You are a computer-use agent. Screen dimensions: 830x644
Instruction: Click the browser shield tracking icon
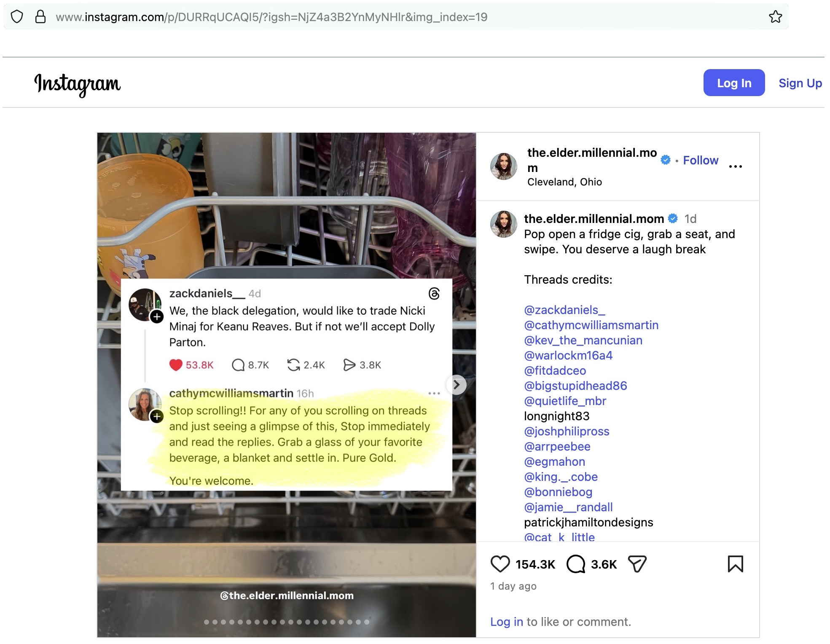(17, 17)
